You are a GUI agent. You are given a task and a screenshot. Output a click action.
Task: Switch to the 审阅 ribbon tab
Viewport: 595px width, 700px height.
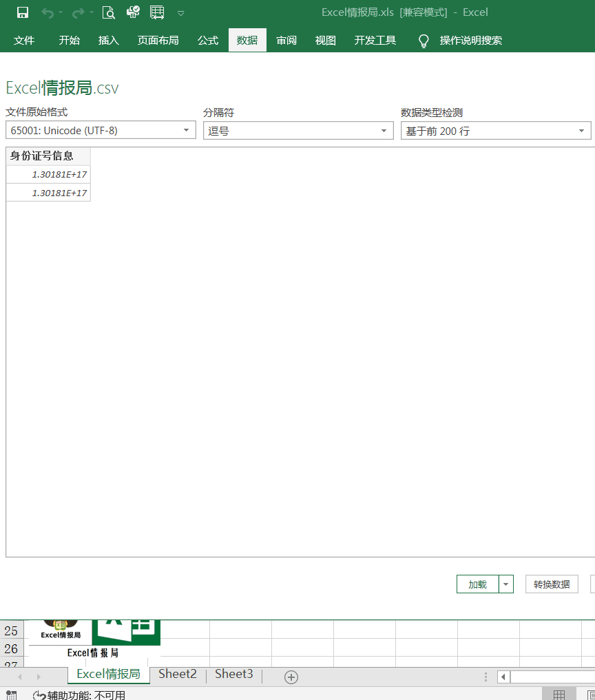(x=286, y=40)
